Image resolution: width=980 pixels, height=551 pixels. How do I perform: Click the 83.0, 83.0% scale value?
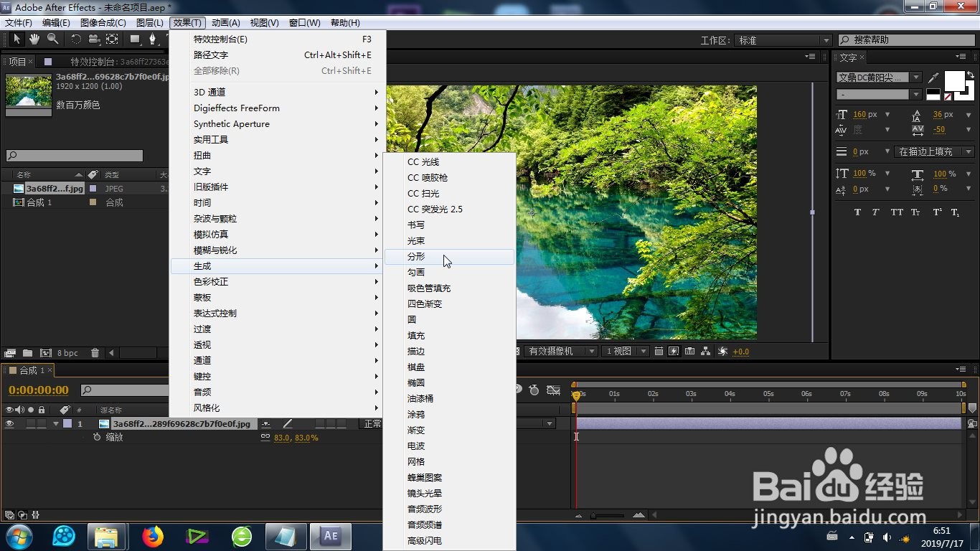296,438
